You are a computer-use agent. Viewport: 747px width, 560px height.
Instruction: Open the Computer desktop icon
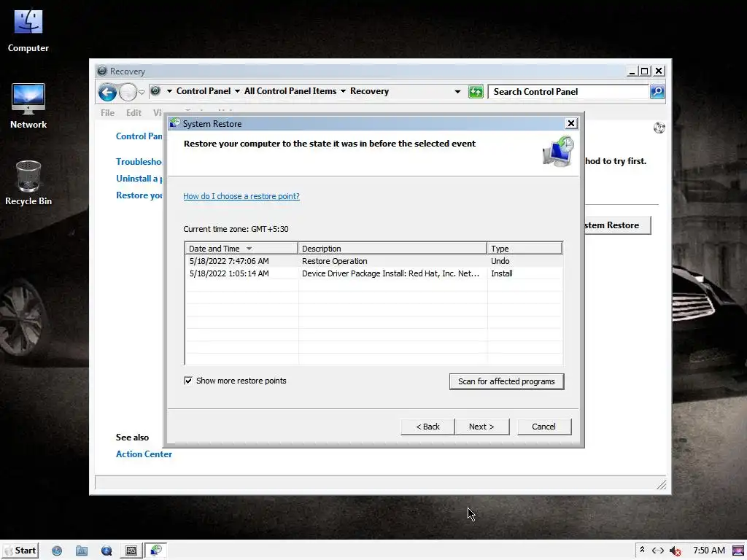click(28, 31)
